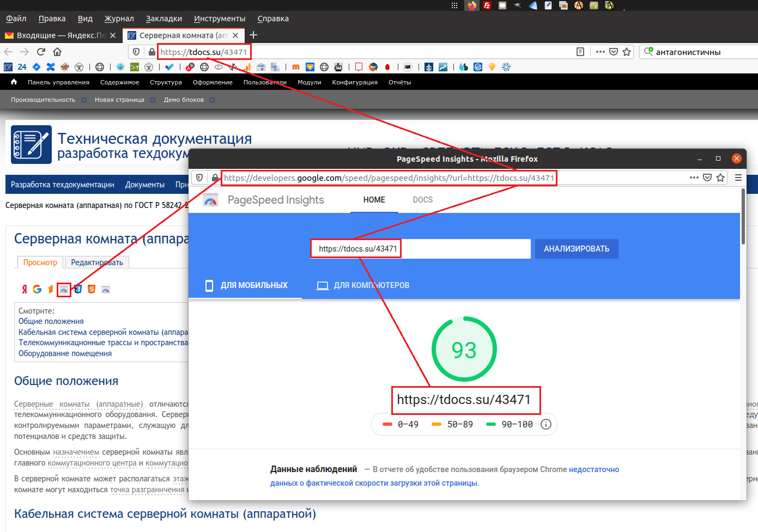This screenshot has height=532, width=758.
Task: Click the Демо блоков shortcut
Action: pos(184,100)
